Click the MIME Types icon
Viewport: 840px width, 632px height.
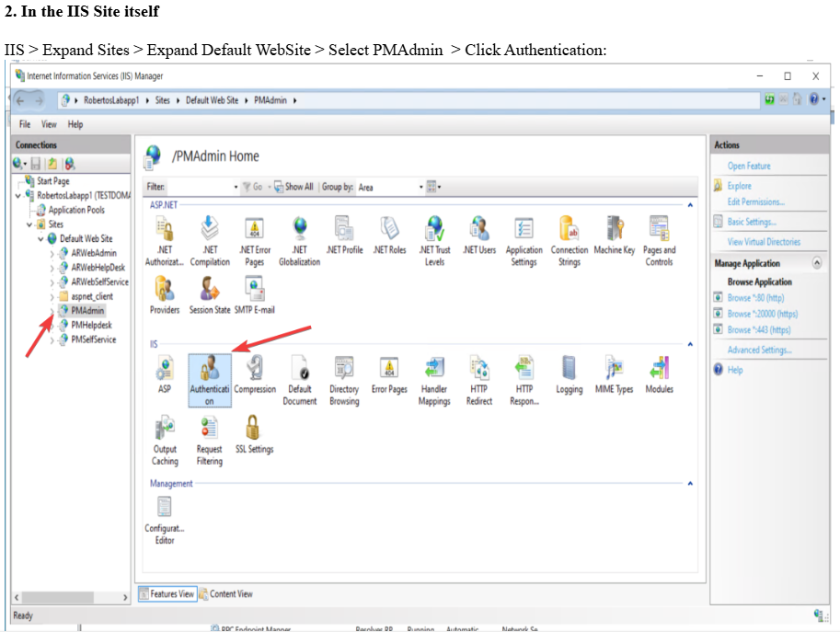(x=613, y=372)
